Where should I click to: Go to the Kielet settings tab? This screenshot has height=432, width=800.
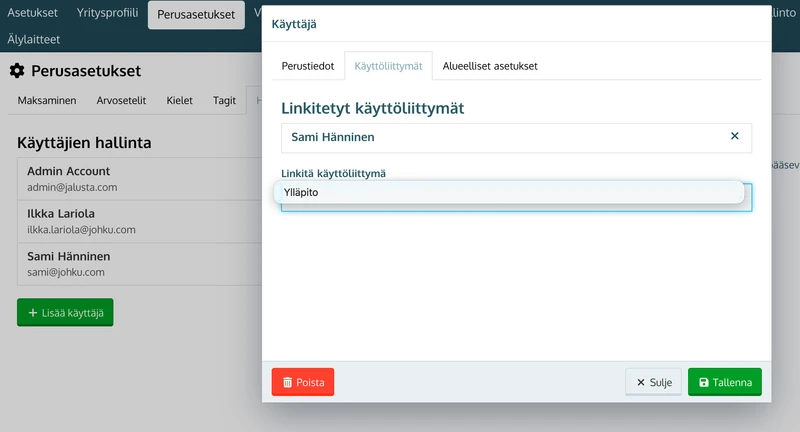179,100
